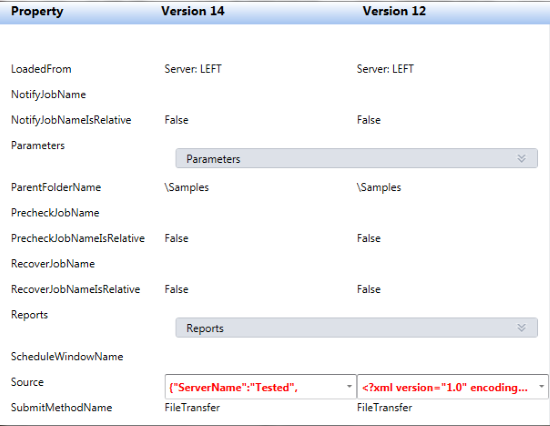Click the xml version source value

point(444,387)
